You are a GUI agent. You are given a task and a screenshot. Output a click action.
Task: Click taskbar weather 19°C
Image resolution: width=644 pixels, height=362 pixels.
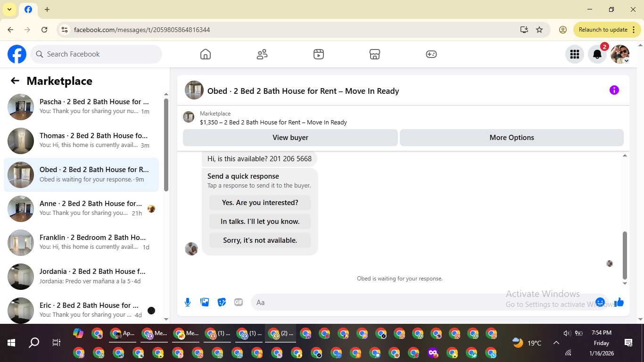point(527,343)
